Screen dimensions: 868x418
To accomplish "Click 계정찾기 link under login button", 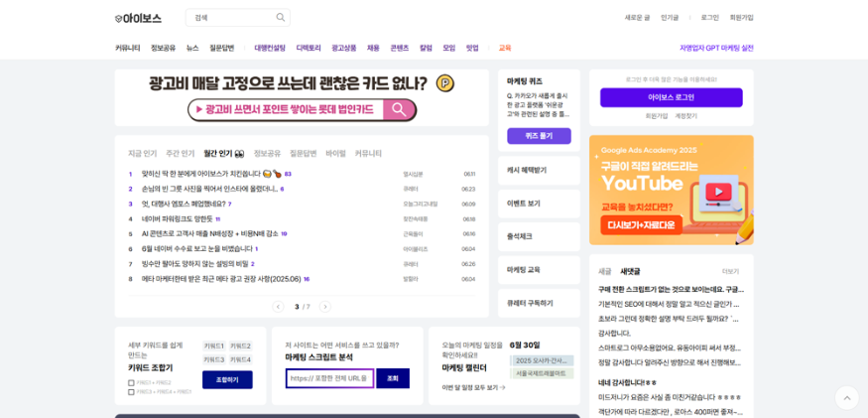I will point(685,116).
